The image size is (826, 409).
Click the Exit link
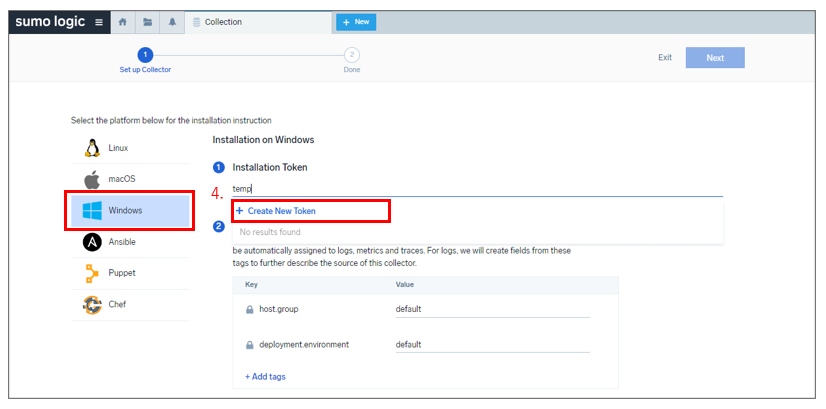pos(665,57)
